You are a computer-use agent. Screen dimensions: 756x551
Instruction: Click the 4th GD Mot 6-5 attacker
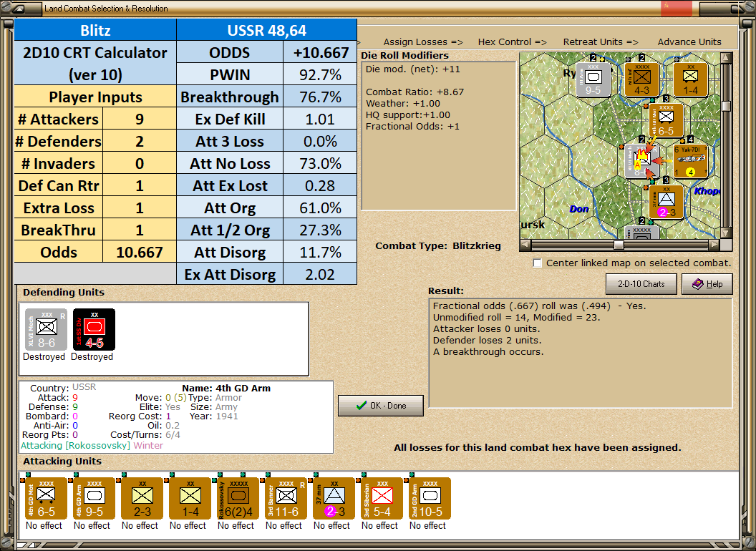click(46, 498)
